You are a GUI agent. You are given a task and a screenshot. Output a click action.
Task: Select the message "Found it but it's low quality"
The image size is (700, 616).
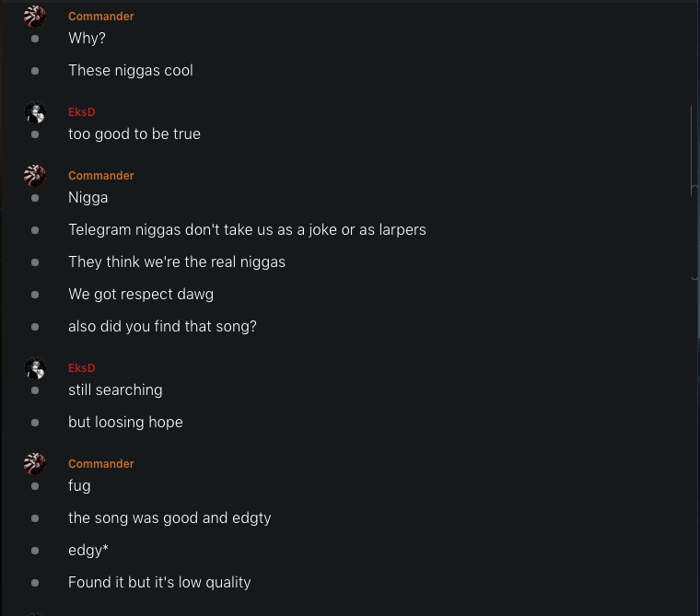click(159, 583)
